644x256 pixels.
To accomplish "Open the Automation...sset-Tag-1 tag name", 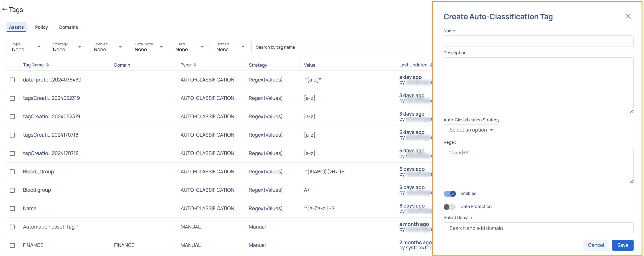I will click(51, 227).
